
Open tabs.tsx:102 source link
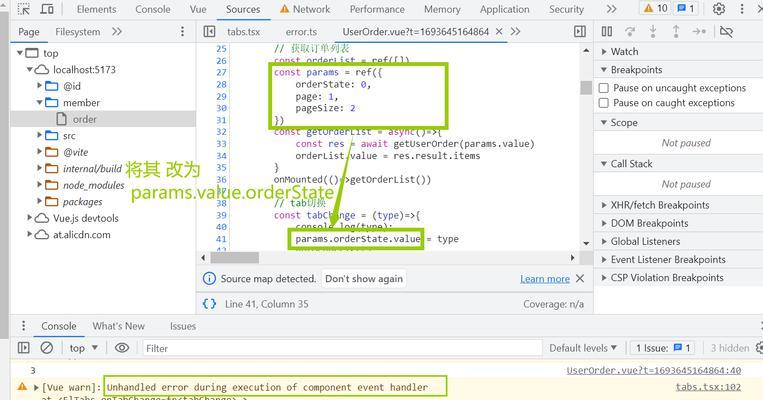pyautogui.click(x=708, y=387)
